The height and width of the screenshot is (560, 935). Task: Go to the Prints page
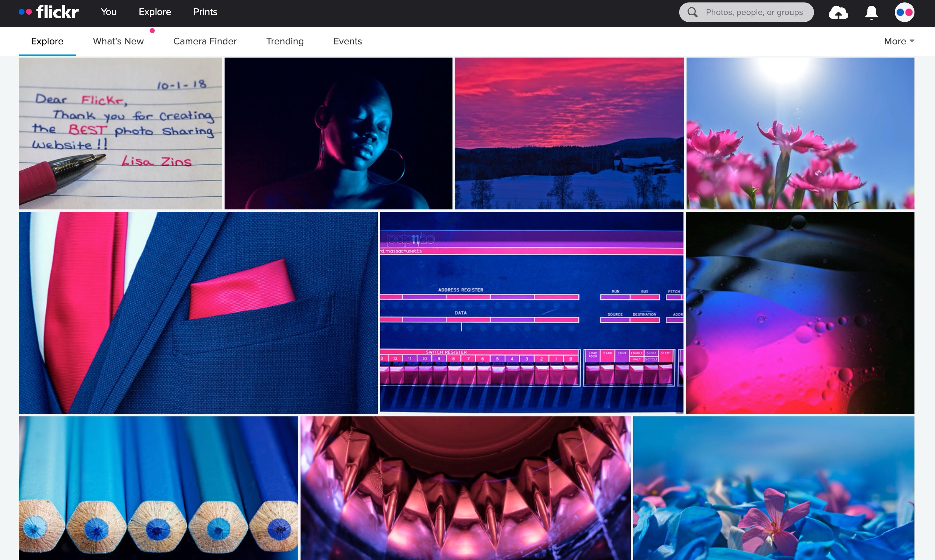[x=205, y=12]
